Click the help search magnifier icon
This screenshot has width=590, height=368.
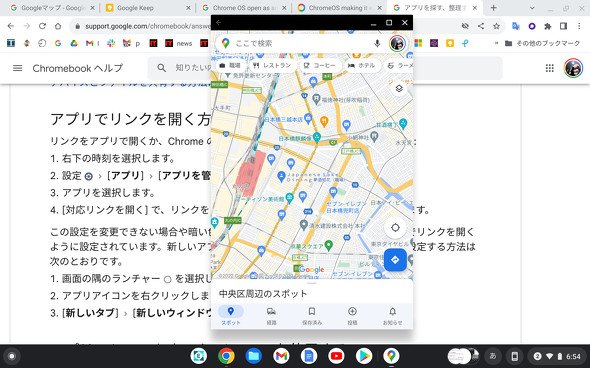tap(161, 68)
